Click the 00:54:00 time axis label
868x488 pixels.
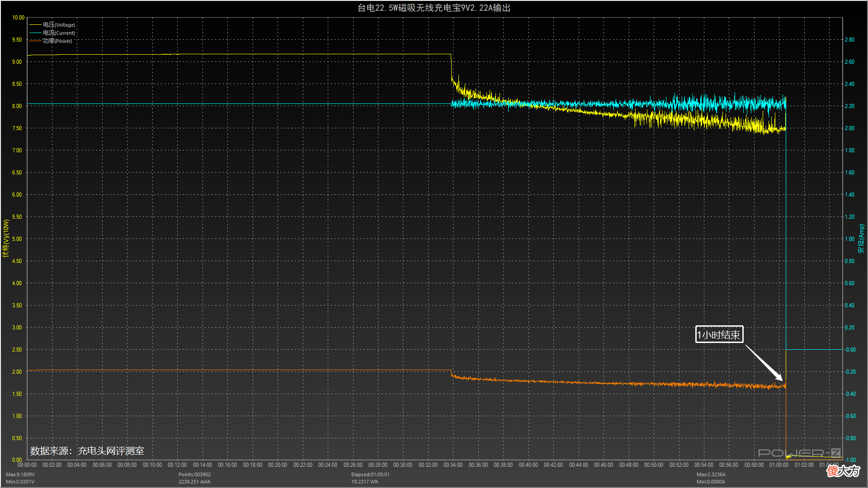click(704, 465)
